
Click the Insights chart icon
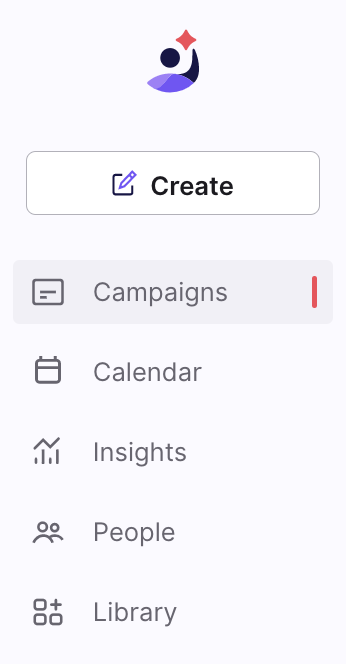[47, 451]
